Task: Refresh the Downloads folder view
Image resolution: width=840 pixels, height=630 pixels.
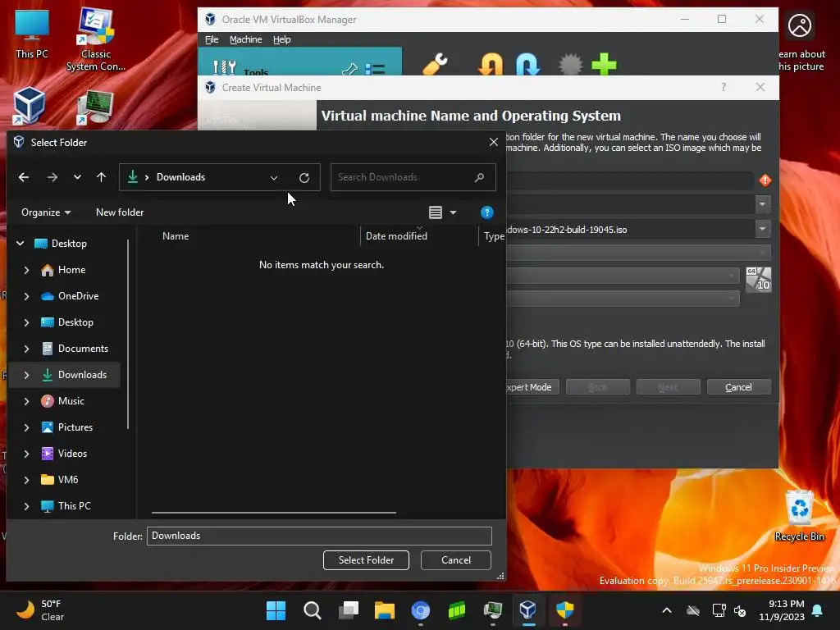Action: click(304, 177)
